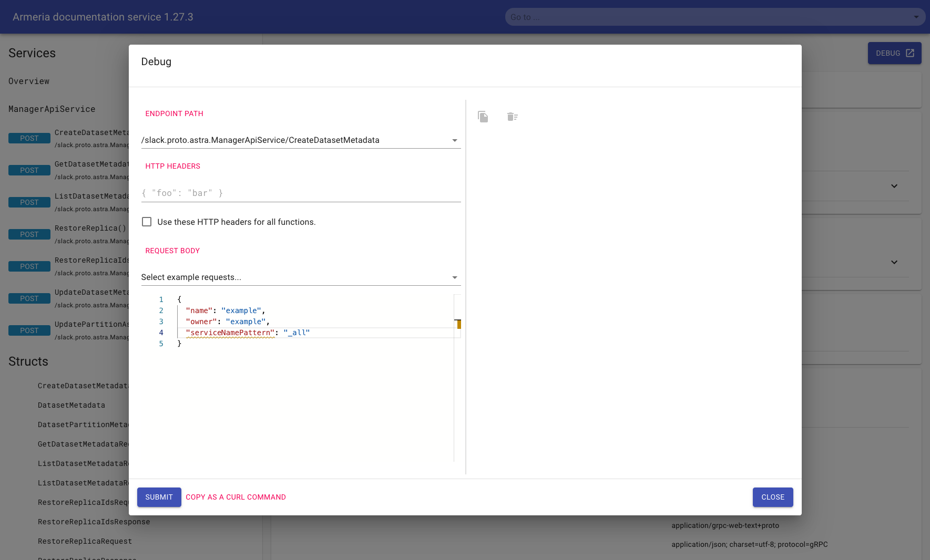Close the Debug dialog with CLOSE button
The image size is (930, 560).
pos(773,497)
